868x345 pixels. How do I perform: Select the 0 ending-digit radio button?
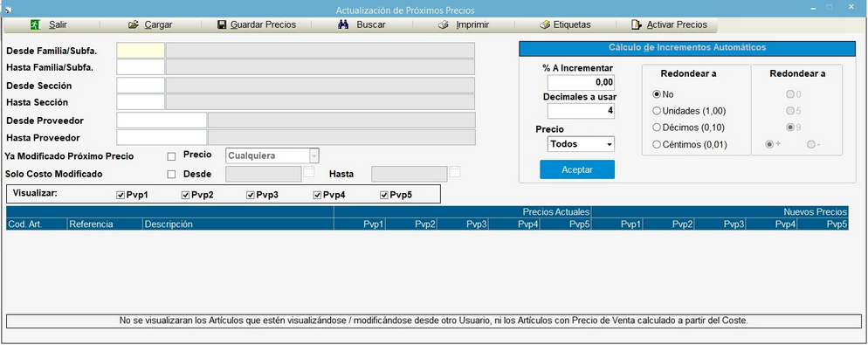[x=790, y=94]
